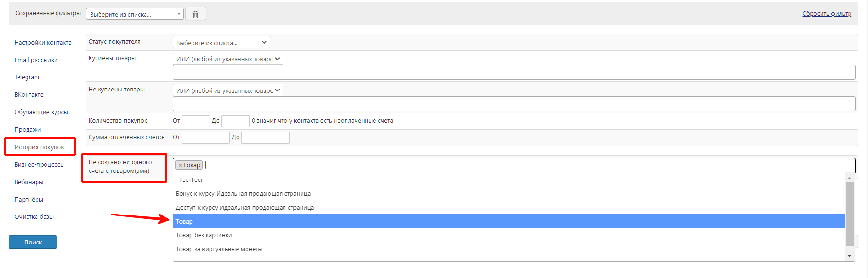The image size is (868, 278).
Task: Select the Бизнес-процессы section
Action: click(x=39, y=165)
